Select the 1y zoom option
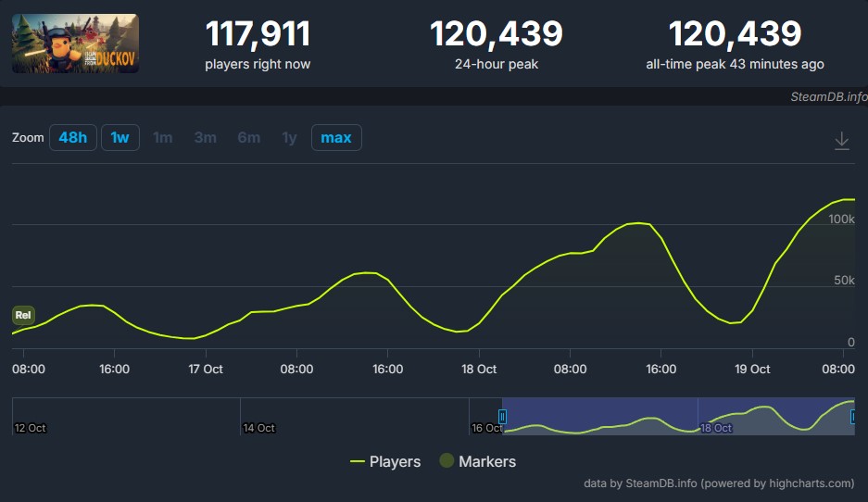The width and height of the screenshot is (868, 502). pos(289,138)
